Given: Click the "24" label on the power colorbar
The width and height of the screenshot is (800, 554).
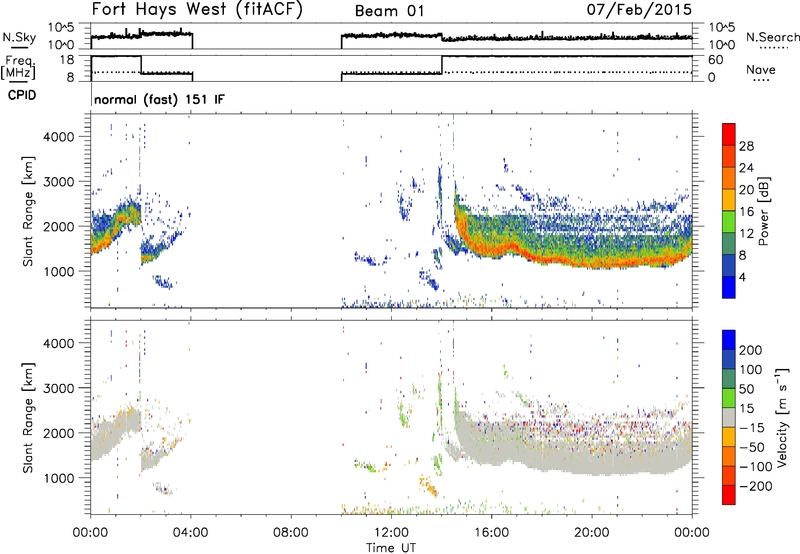Looking at the screenshot, I should [x=746, y=168].
